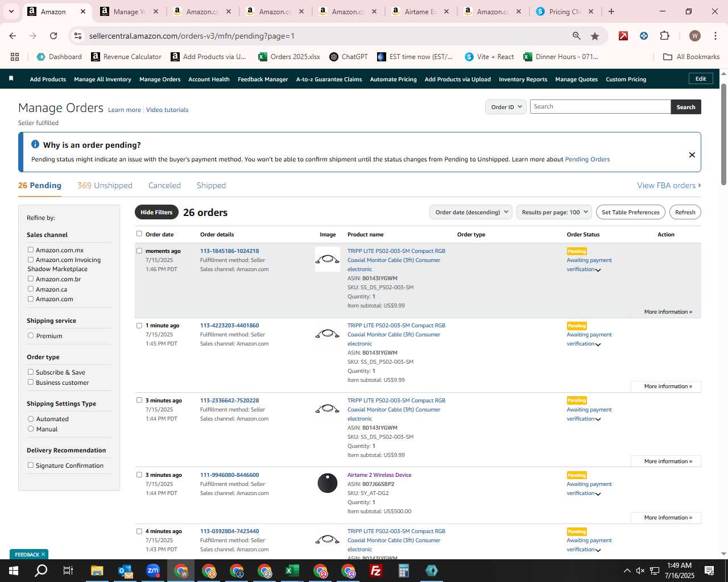Select the Premium shipping service option
This screenshot has width=728, height=582.
31,335
